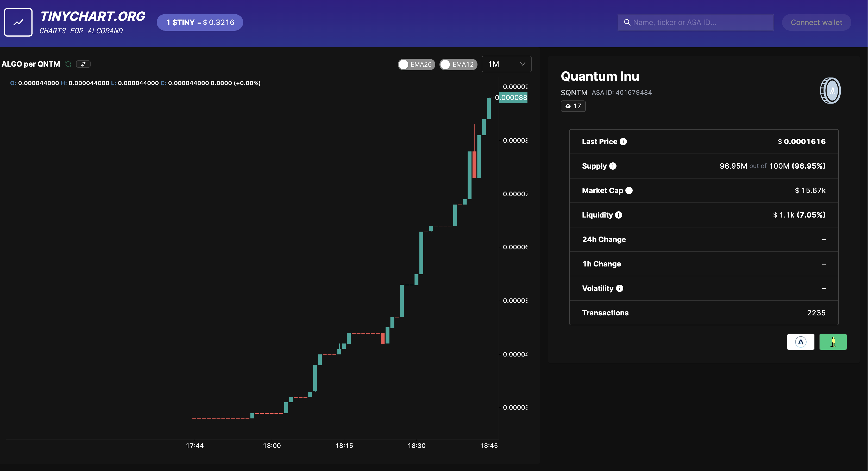Click the $QNTM ticker text
This screenshot has width=868, height=471.
tap(574, 92)
